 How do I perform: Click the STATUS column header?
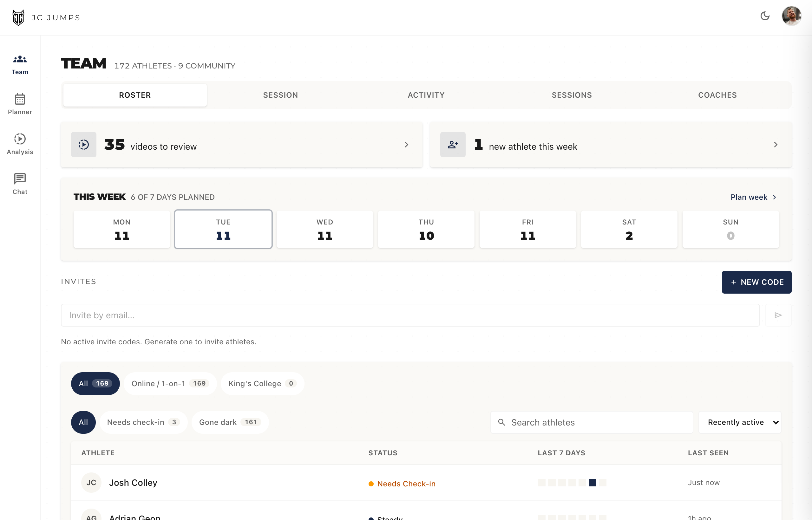[x=383, y=453]
